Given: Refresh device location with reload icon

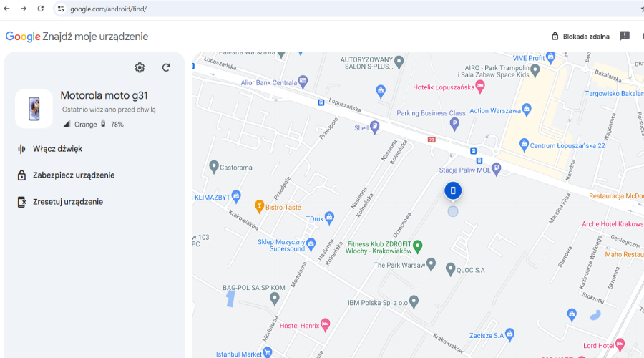Looking at the screenshot, I should [166, 67].
